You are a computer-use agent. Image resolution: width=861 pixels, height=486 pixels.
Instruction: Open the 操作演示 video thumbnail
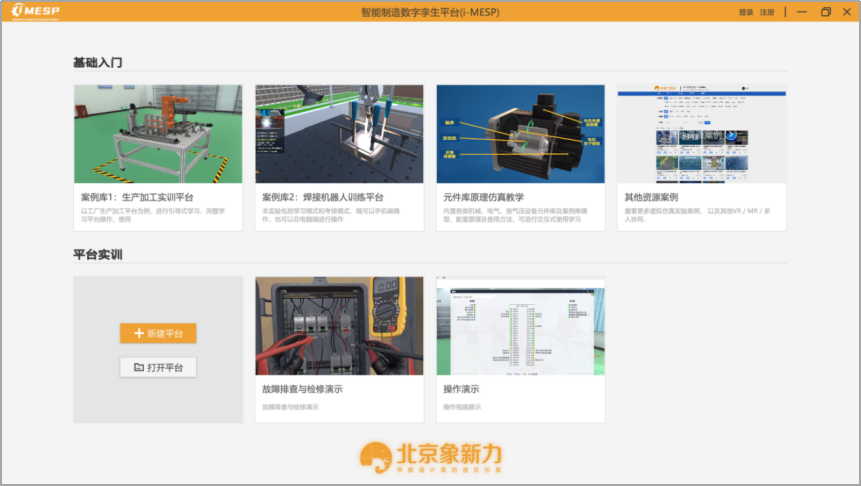coord(520,325)
